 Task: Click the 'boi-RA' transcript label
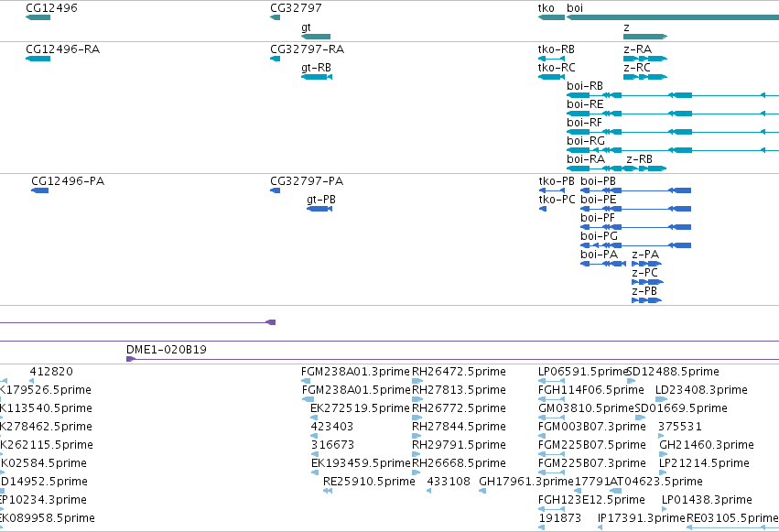point(586,159)
